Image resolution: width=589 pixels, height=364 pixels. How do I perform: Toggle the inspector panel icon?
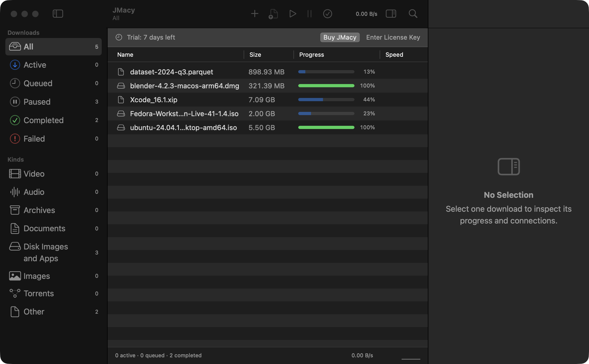(x=391, y=14)
